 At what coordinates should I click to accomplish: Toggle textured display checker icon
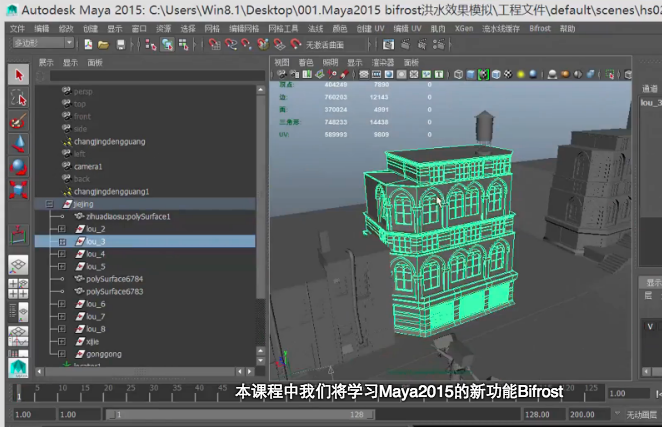[x=508, y=74]
